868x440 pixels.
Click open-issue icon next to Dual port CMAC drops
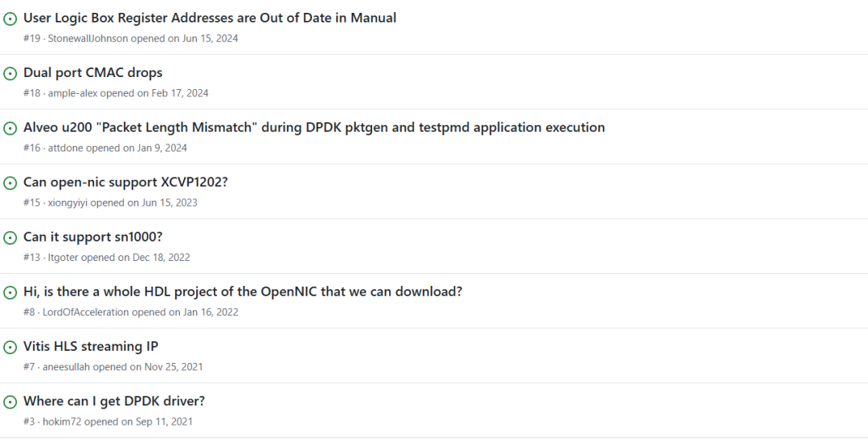10,74
